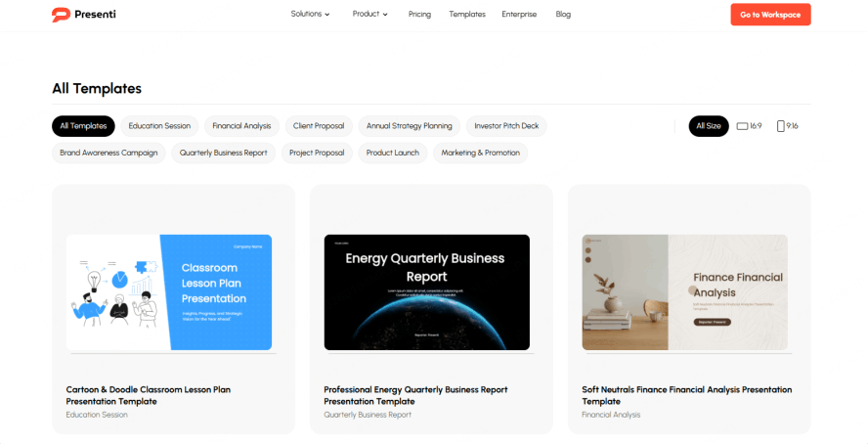Expand the Product dropdown menu
The image size is (868, 444).
click(369, 15)
